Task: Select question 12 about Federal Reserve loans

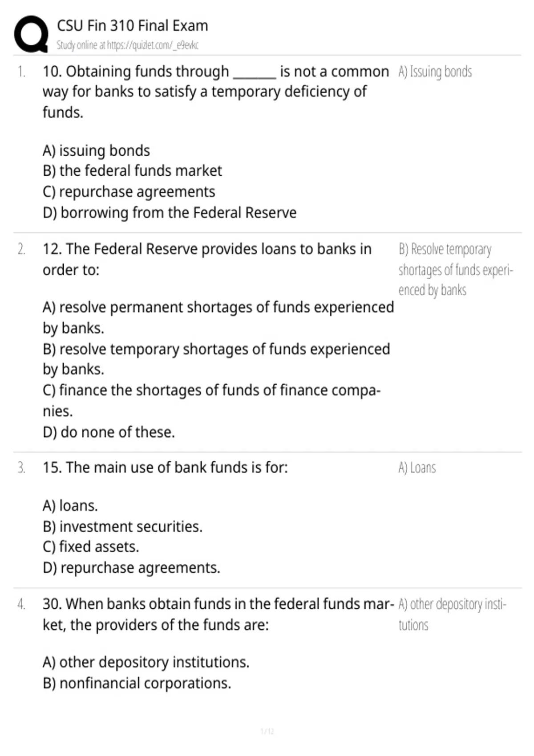Action: coord(207,259)
